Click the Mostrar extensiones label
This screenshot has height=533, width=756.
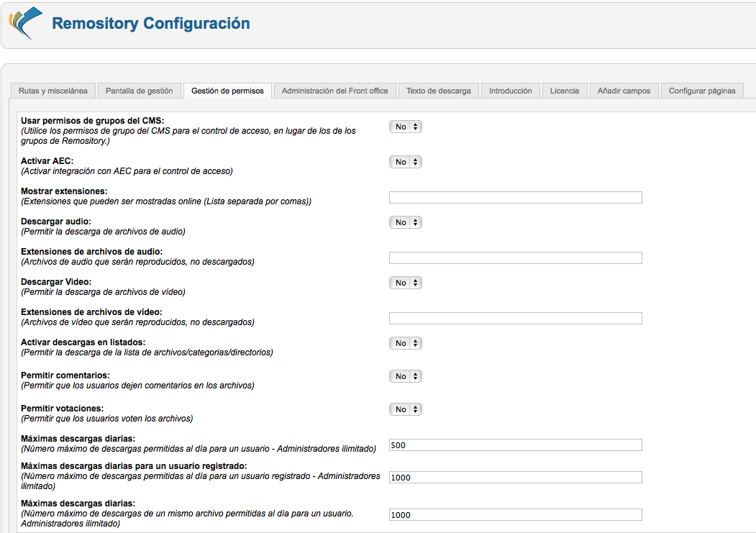point(64,191)
